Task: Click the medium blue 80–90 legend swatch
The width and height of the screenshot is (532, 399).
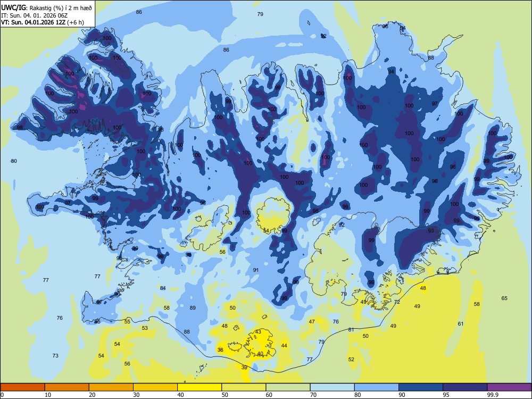Action: 377,387
